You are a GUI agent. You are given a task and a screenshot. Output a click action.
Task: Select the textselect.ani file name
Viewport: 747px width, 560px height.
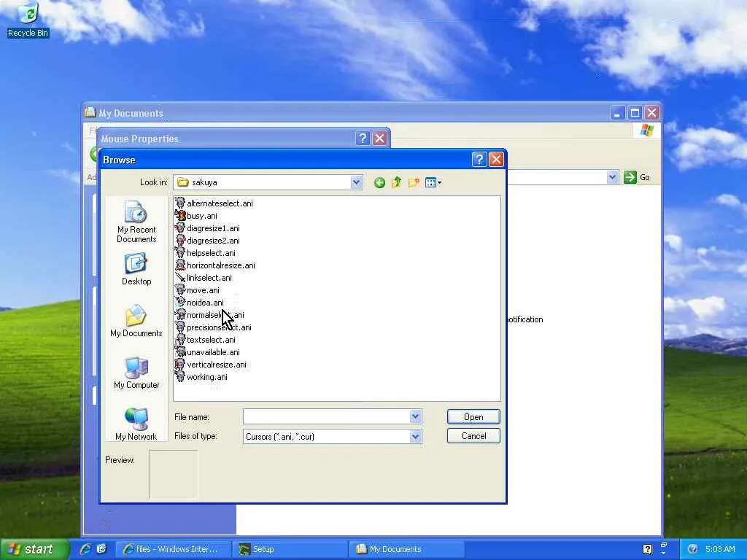[211, 340]
